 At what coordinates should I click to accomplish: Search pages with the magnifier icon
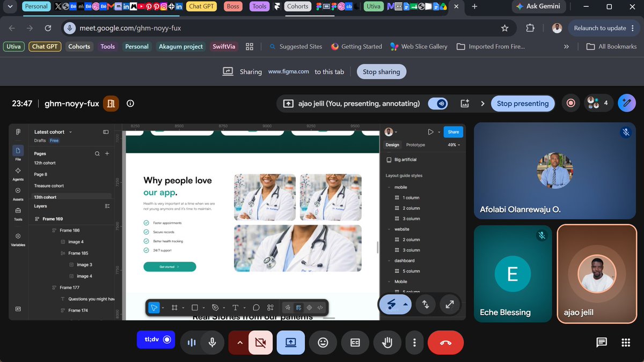click(x=97, y=153)
